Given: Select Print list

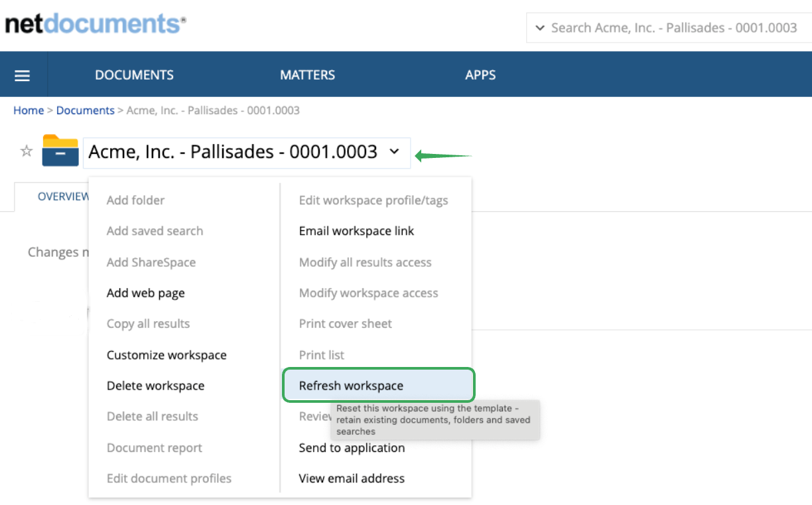Looking at the screenshot, I should click(x=322, y=355).
